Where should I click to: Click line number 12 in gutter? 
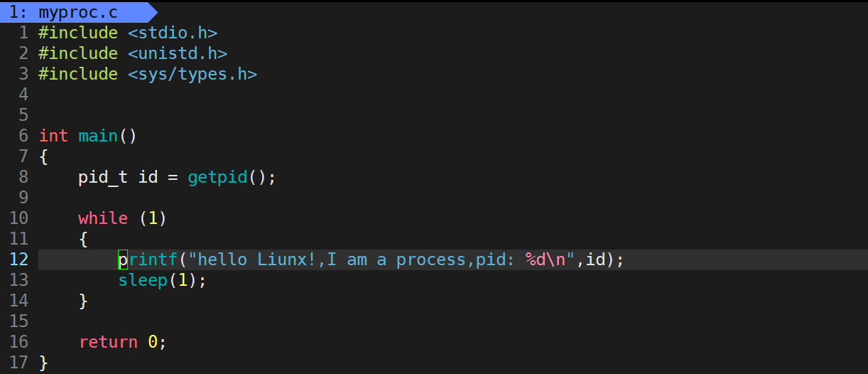[18, 260]
